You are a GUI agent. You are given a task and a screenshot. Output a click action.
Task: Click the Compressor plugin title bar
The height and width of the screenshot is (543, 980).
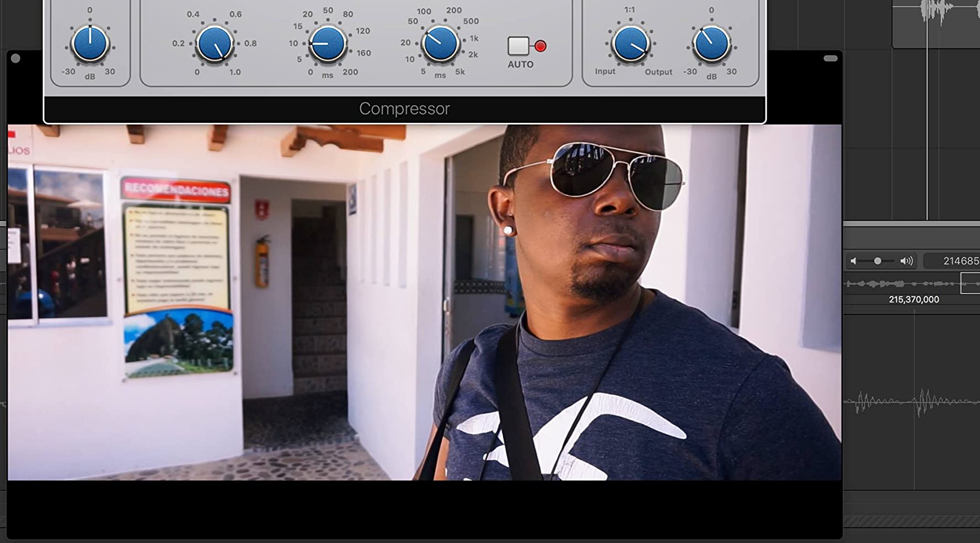(x=404, y=109)
